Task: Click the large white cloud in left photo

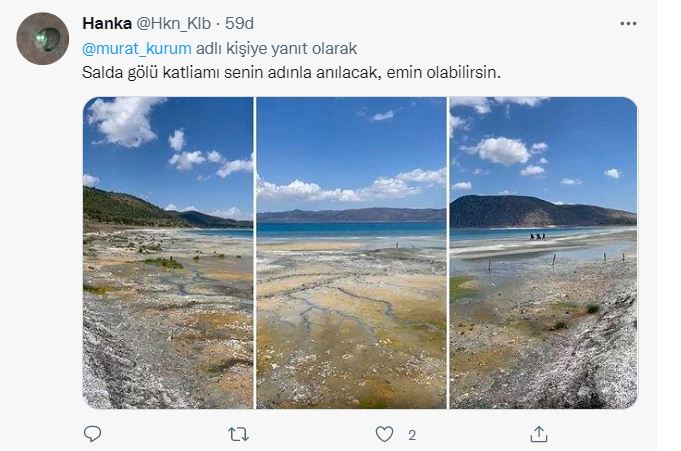Action: [122, 121]
